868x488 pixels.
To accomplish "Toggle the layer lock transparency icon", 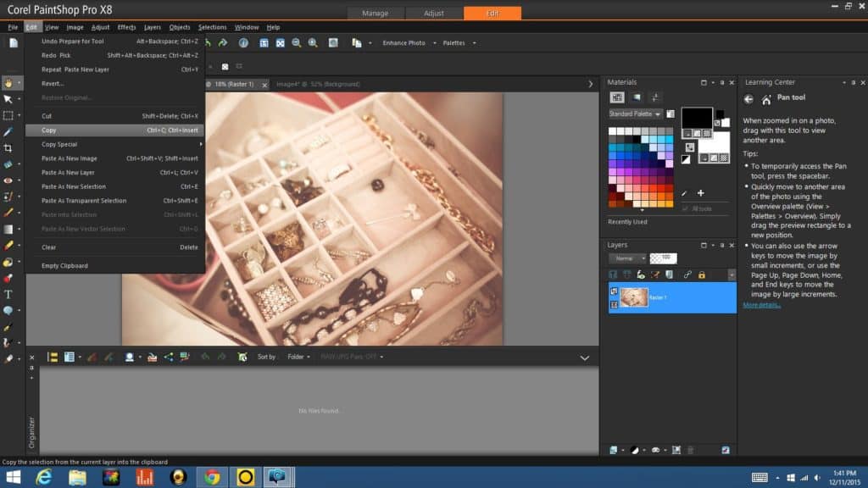I will [x=701, y=274].
